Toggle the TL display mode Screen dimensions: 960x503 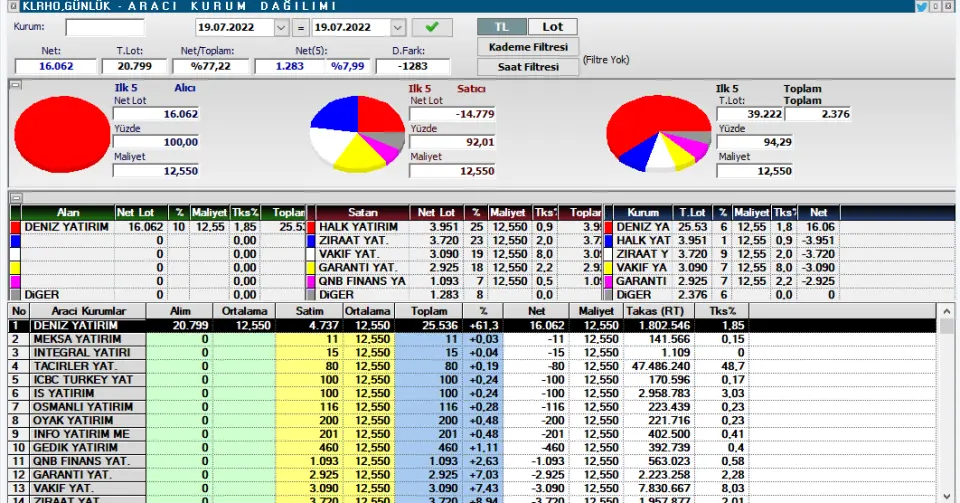click(502, 26)
